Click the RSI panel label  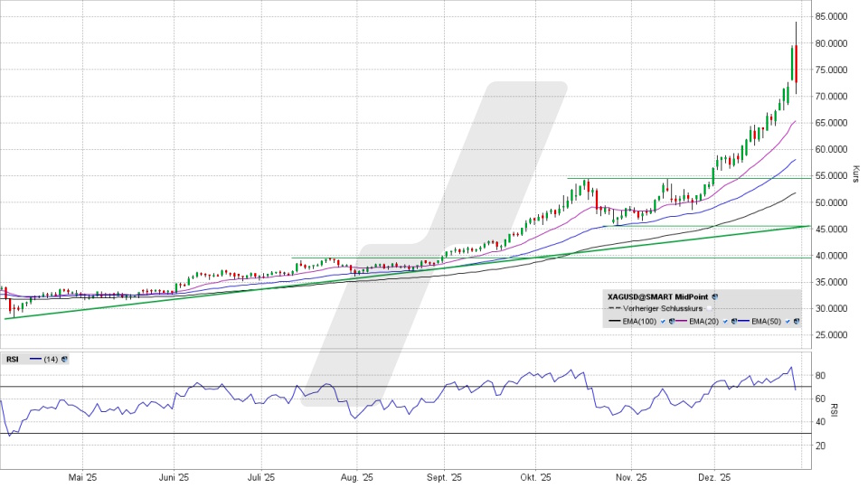pos(13,359)
